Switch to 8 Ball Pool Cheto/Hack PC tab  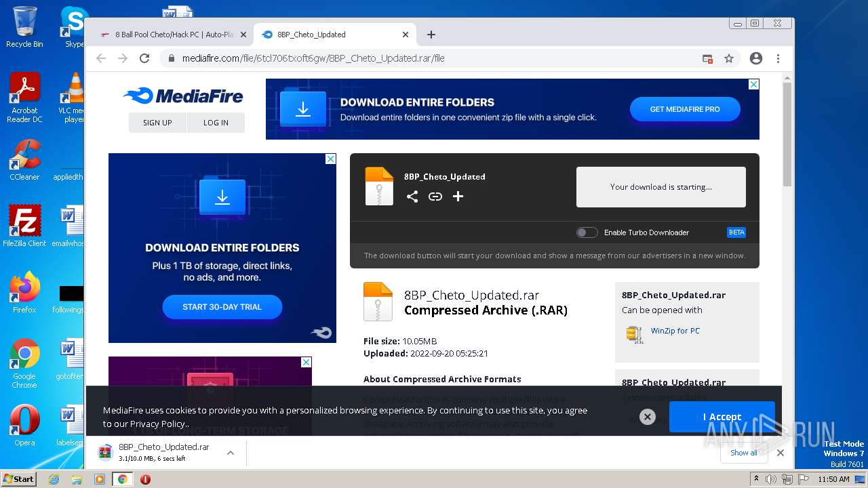172,35
